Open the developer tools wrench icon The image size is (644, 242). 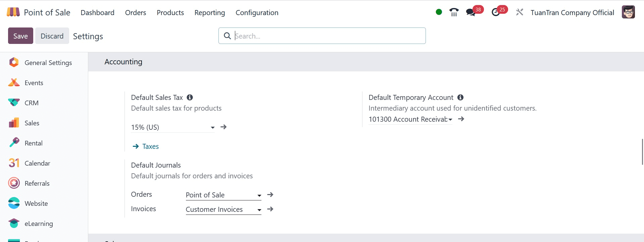click(519, 12)
